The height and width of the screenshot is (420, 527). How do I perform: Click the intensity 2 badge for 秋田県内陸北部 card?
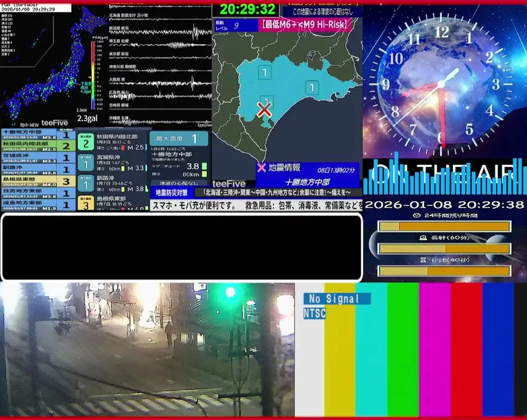86,142
